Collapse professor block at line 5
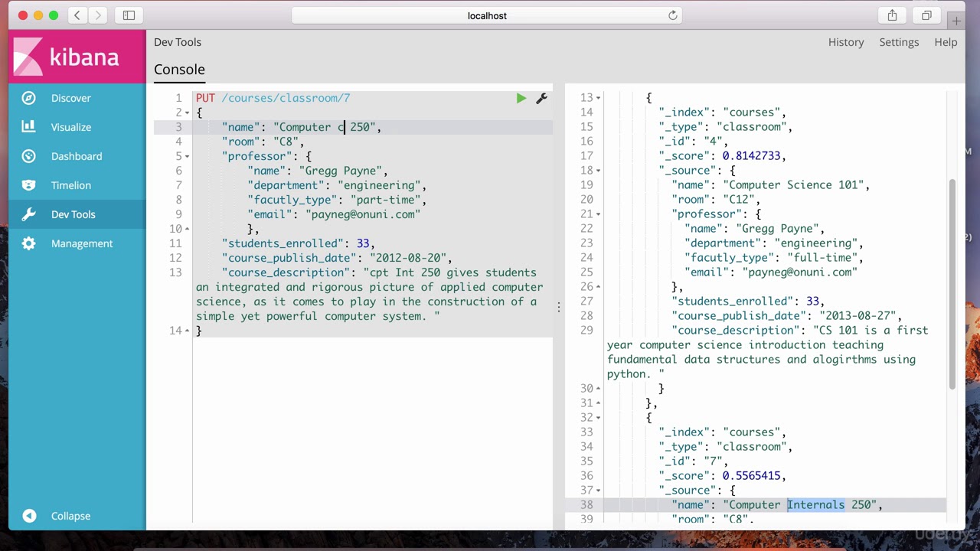The width and height of the screenshot is (980, 551). (187, 156)
